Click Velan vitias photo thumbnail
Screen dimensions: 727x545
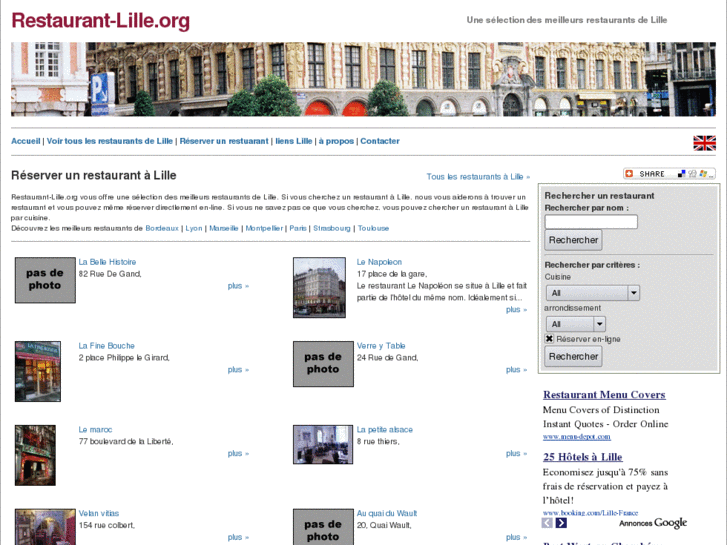pyautogui.click(x=45, y=527)
